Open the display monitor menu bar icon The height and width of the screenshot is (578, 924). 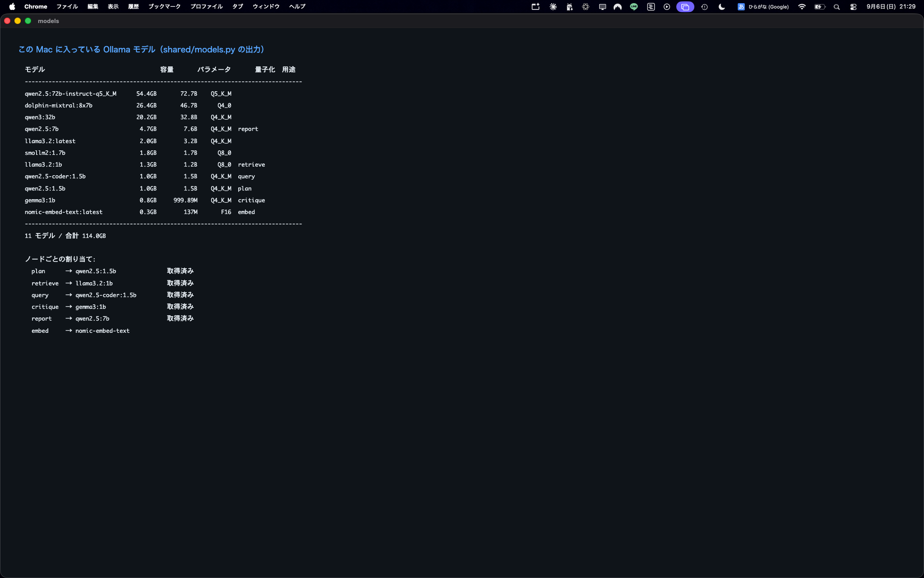[x=602, y=7]
